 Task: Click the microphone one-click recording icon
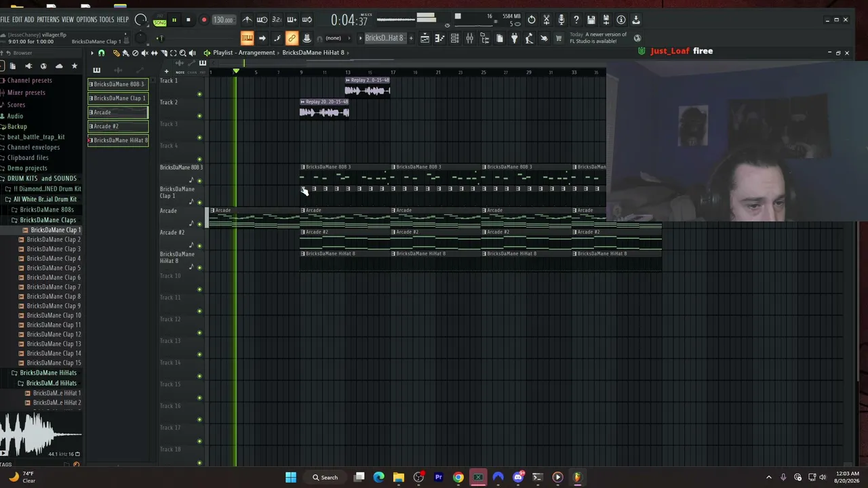[x=561, y=20]
